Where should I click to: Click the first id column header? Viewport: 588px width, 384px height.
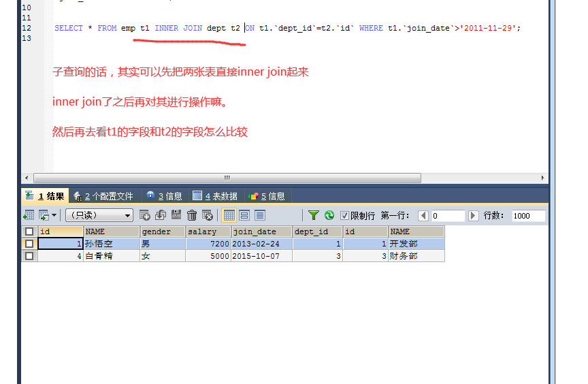click(61, 231)
